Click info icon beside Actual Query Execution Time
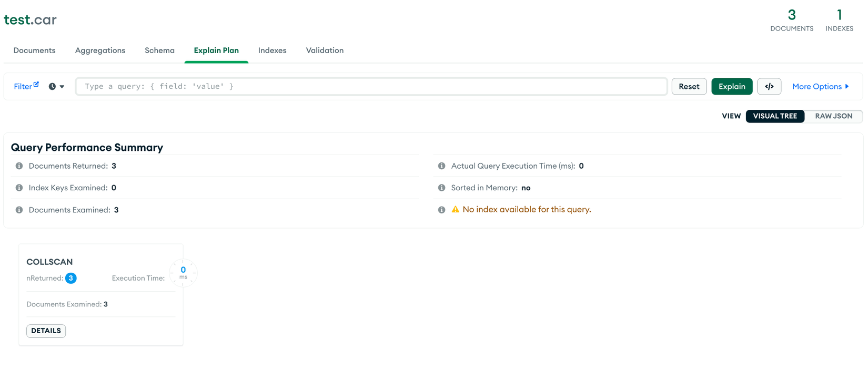868x370 pixels. 442,166
